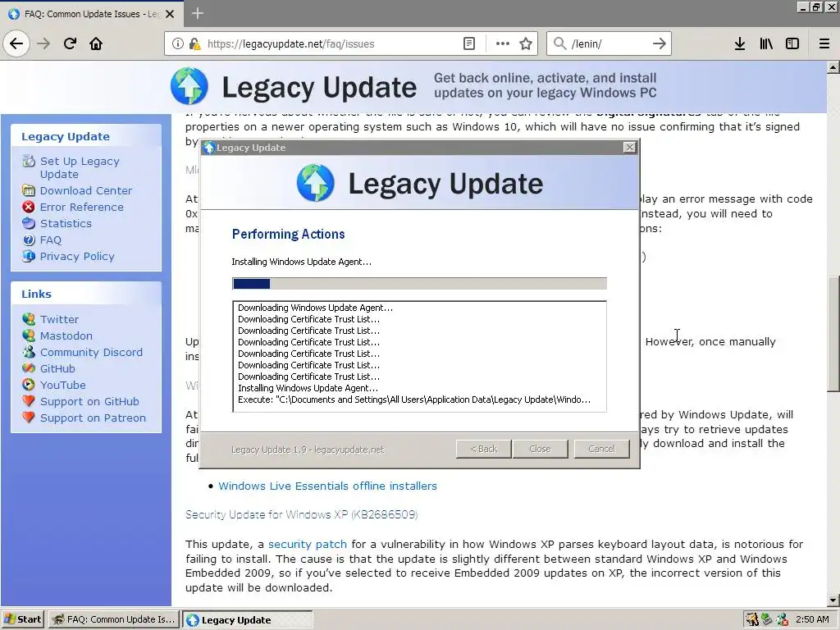The width and height of the screenshot is (840, 630).
Task: Click the dialog's Close button
Action: click(540, 449)
